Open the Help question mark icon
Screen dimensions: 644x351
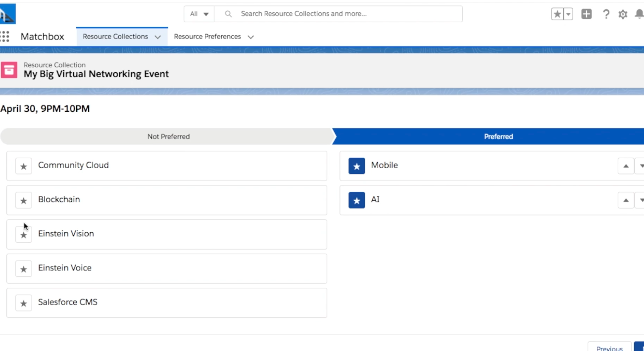pos(606,14)
